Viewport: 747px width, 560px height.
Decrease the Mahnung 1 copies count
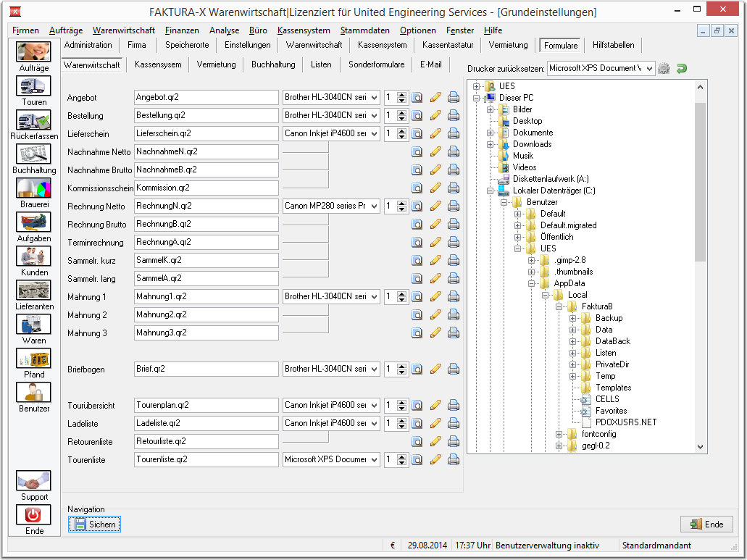(402, 299)
